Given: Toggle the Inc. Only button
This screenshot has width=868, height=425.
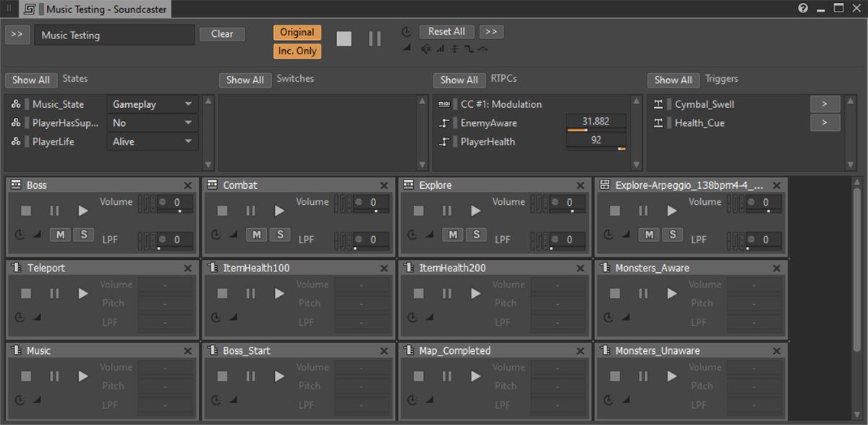Looking at the screenshot, I should tap(297, 51).
